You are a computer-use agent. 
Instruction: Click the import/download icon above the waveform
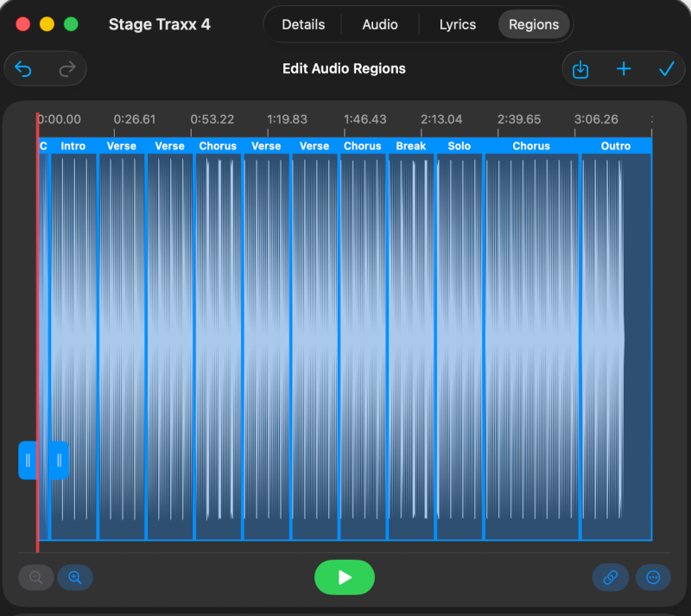coord(580,68)
